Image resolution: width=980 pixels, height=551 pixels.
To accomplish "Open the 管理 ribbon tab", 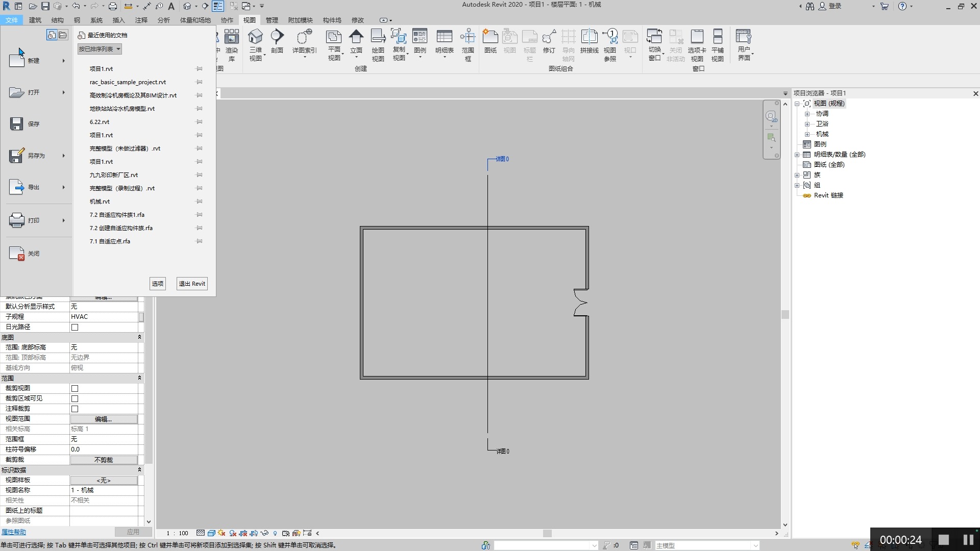I will 272,20.
